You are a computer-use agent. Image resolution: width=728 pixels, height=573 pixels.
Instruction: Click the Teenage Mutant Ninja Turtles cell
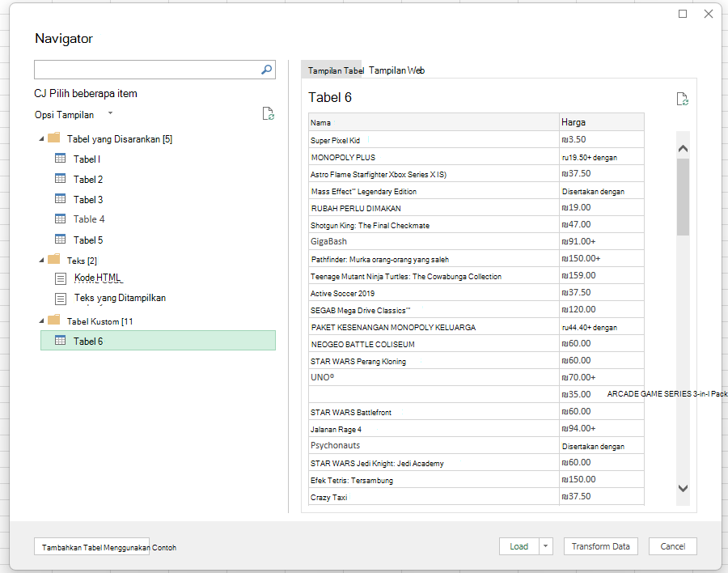pyautogui.click(x=434, y=276)
